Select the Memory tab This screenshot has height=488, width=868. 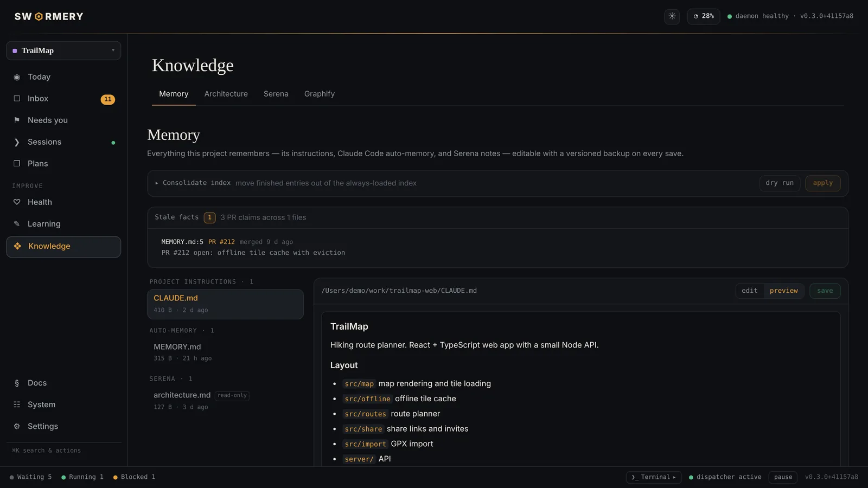coord(174,94)
